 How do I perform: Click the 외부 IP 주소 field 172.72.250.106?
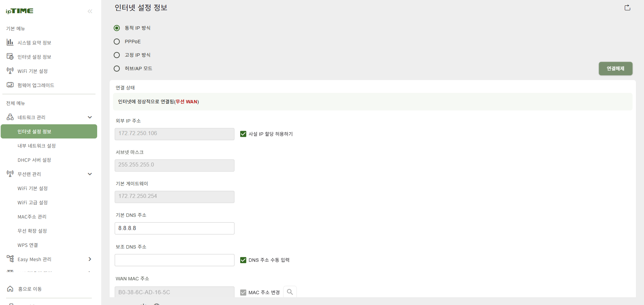(x=174, y=134)
